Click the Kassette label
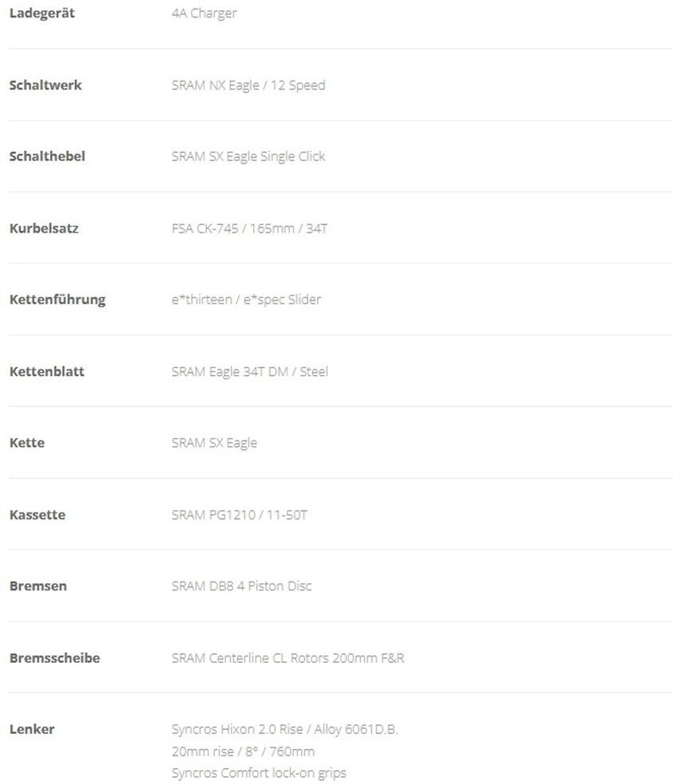Viewport: 673px width, 784px height. [37, 515]
